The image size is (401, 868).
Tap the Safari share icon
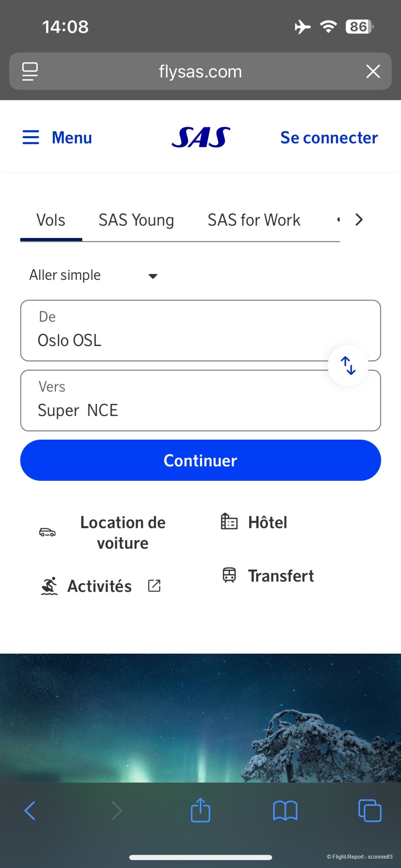pyautogui.click(x=200, y=810)
